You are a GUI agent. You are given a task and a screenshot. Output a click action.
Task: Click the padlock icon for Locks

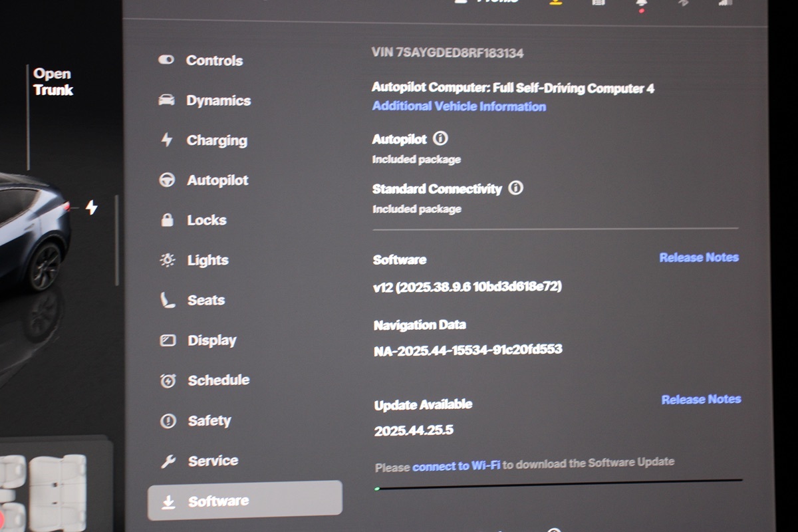(168, 220)
